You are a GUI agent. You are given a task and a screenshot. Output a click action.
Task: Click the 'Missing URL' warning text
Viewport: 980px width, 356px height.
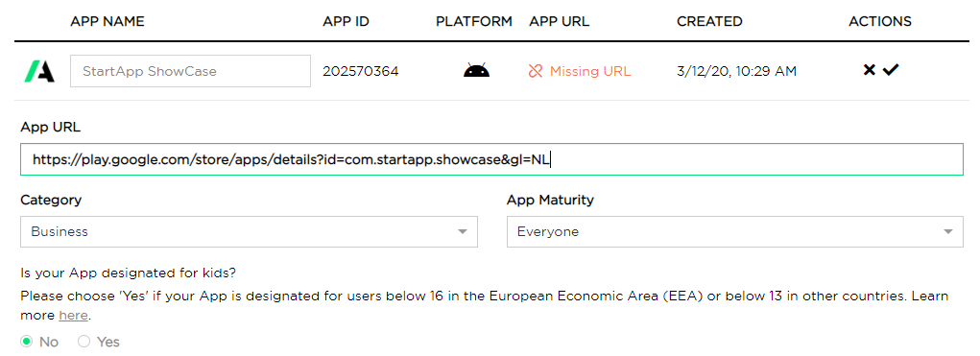pyautogui.click(x=590, y=71)
